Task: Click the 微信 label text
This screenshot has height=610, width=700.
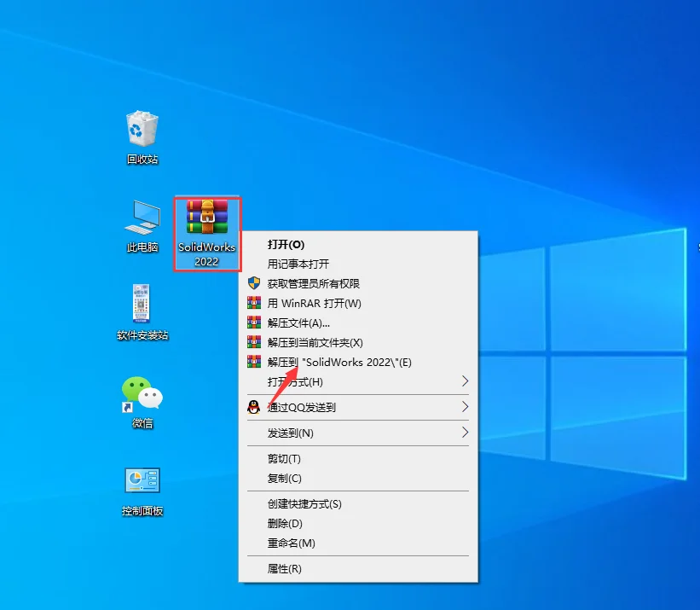Action: [x=142, y=423]
